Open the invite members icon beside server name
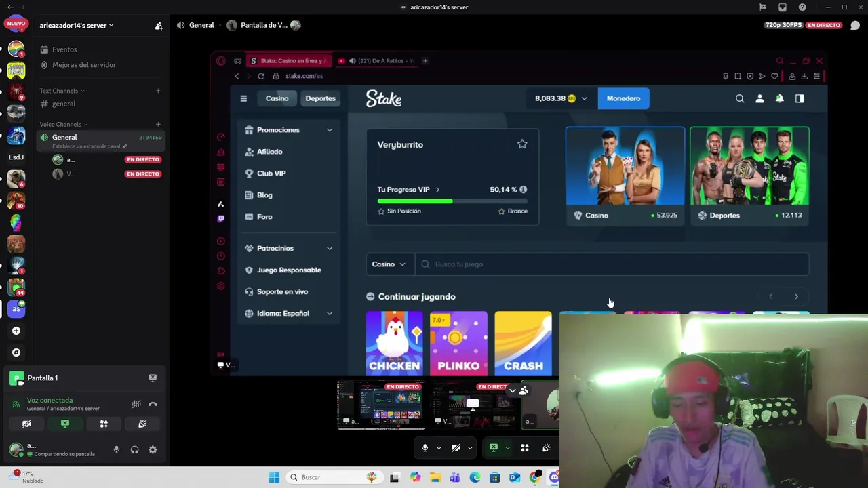The height and width of the screenshot is (488, 868). (159, 26)
